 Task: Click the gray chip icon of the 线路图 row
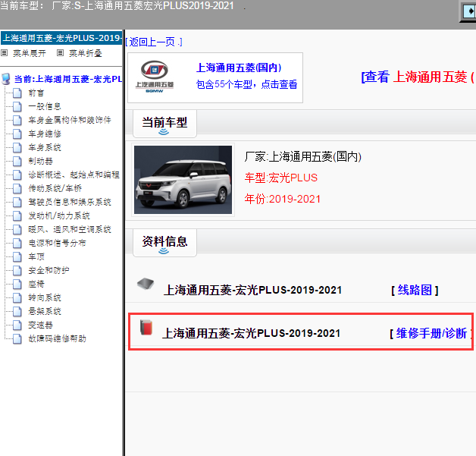coord(146,284)
